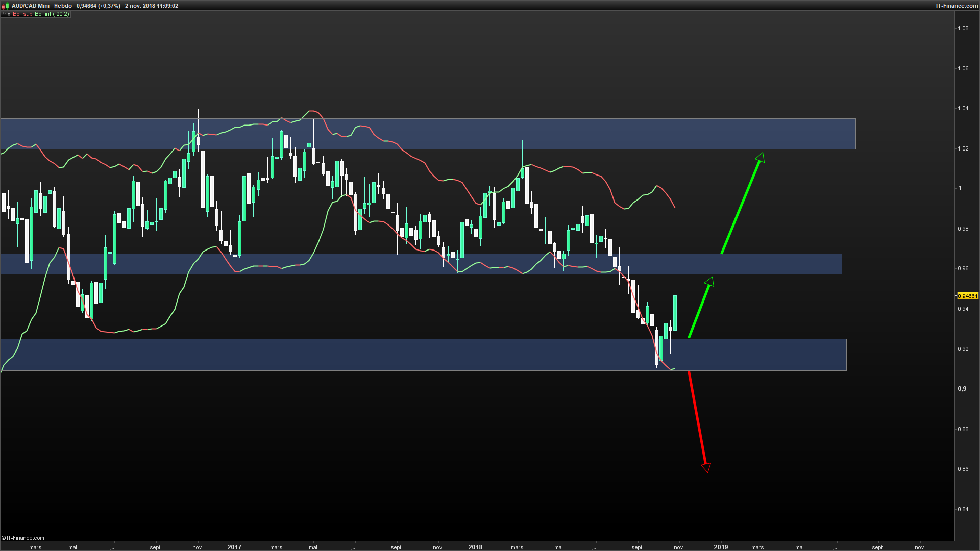Viewport: 980px width, 551px height.
Task: Click the 2019 label on the time axis
Action: point(721,547)
